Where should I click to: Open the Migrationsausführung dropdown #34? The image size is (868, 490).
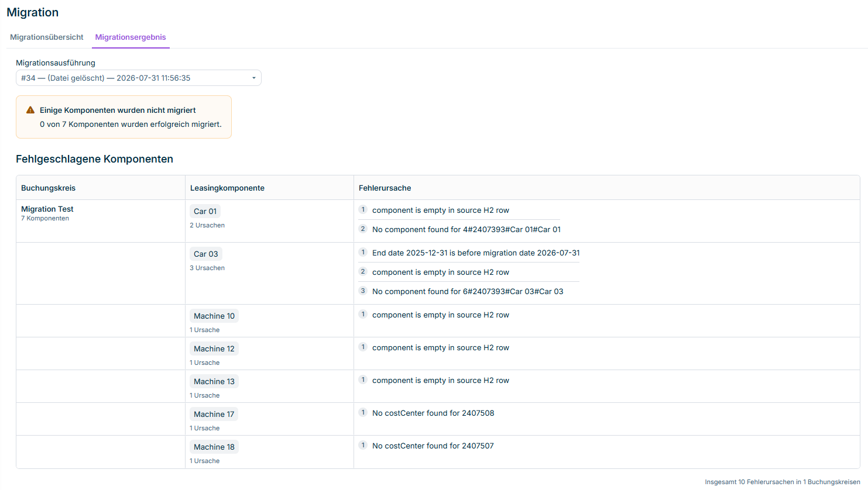139,78
